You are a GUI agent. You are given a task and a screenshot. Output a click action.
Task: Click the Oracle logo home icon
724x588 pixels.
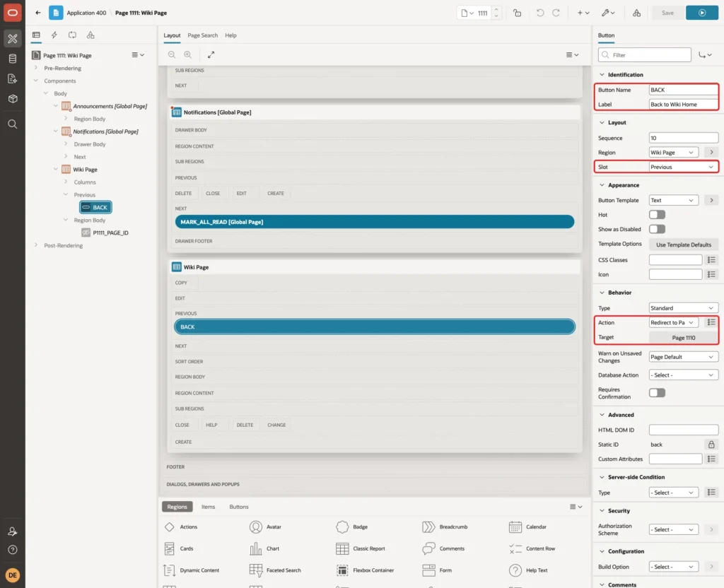(x=13, y=13)
